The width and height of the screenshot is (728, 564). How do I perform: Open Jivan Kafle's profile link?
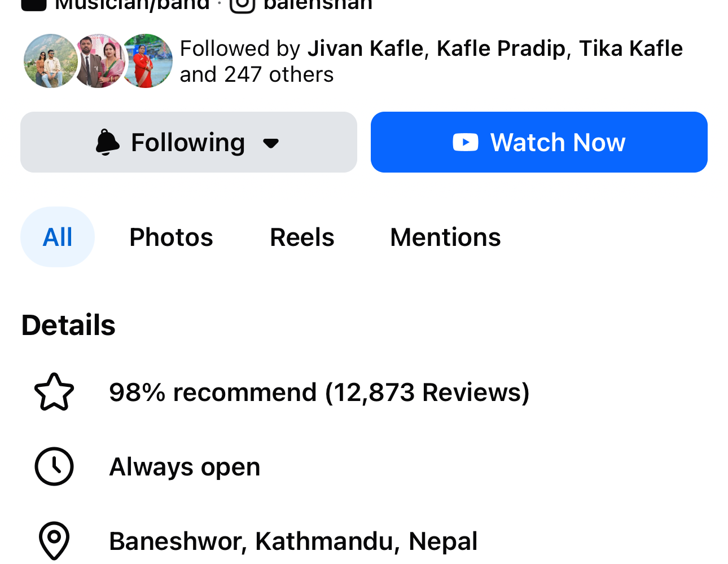pyautogui.click(x=365, y=49)
